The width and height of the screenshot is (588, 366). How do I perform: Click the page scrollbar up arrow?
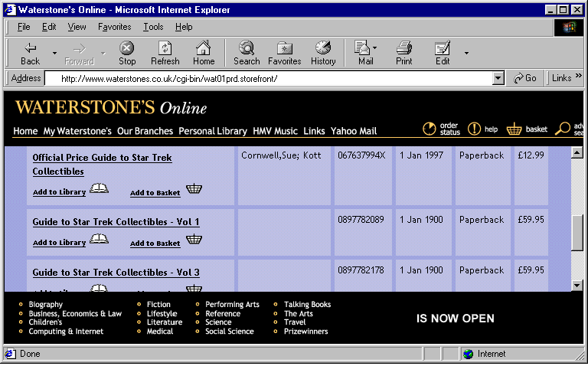pyautogui.click(x=577, y=152)
